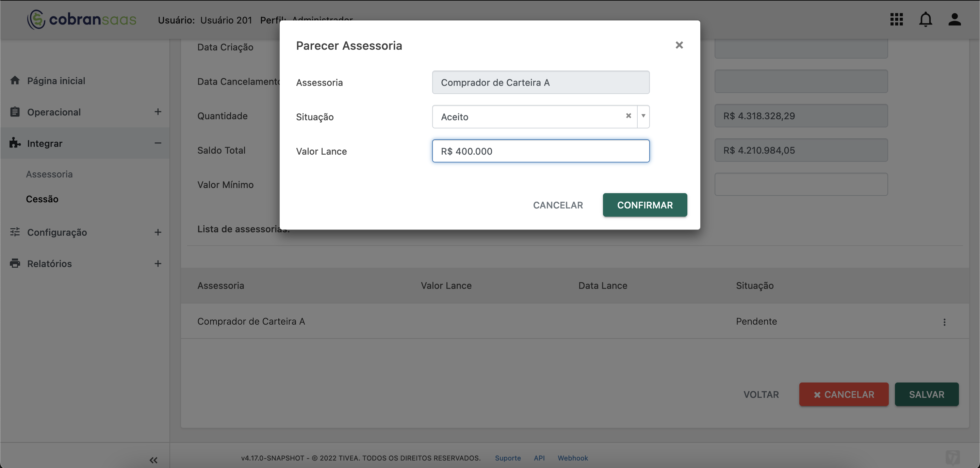Click the Operacional clipboard icon
Screen dimensions: 980x468
[x=15, y=112]
